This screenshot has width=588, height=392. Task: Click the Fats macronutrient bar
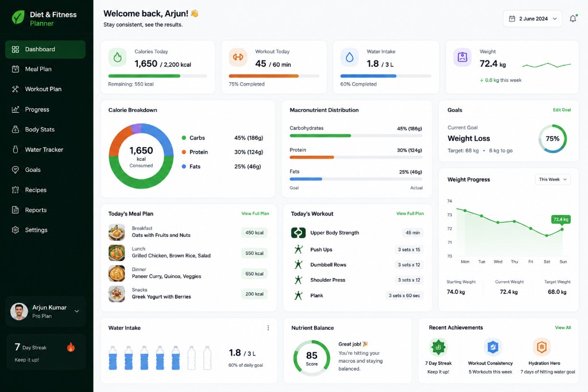point(356,179)
